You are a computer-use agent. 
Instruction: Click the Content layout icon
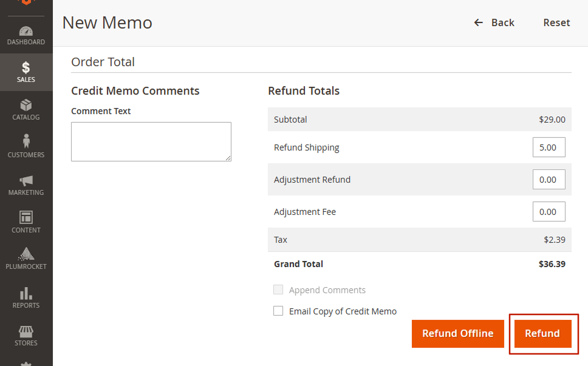pyautogui.click(x=26, y=217)
